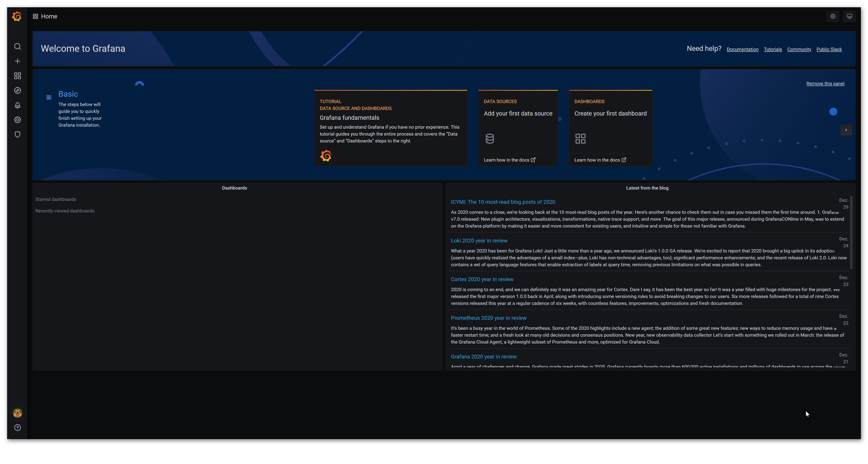Open the Search magnifier in the sidebar

[x=18, y=46]
